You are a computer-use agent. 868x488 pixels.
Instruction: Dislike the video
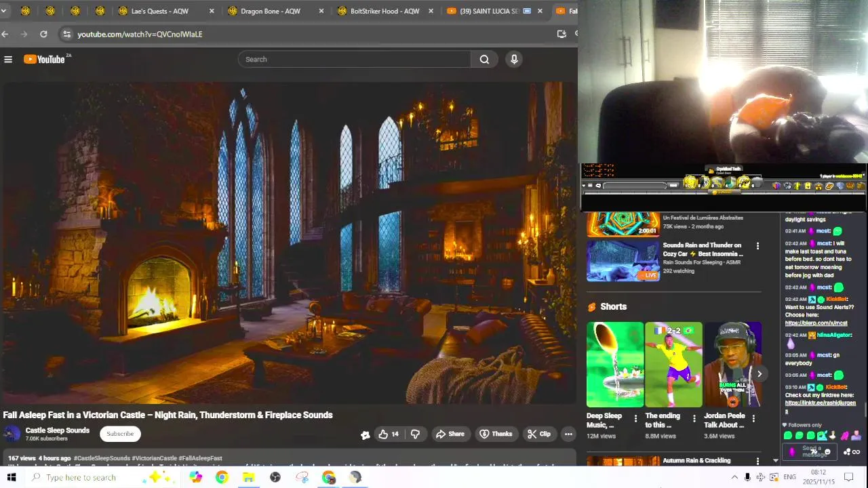click(415, 434)
